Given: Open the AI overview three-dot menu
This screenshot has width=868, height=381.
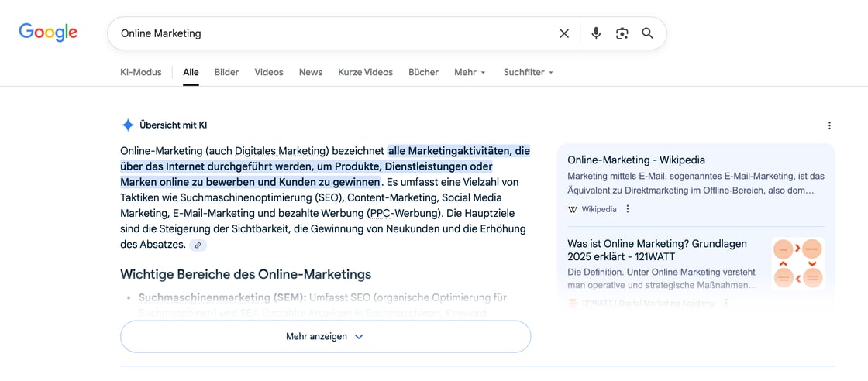Looking at the screenshot, I should (829, 125).
